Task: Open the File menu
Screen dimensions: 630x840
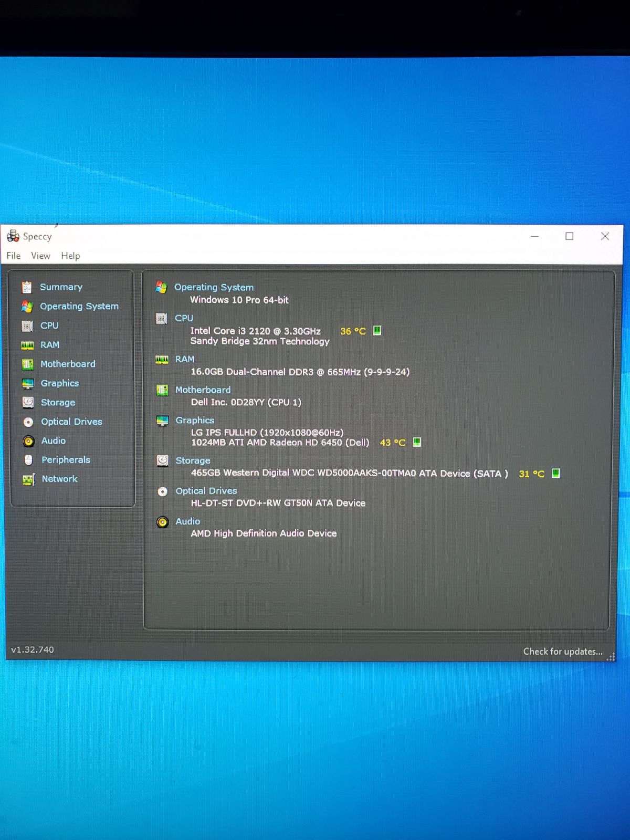Action: [x=14, y=256]
